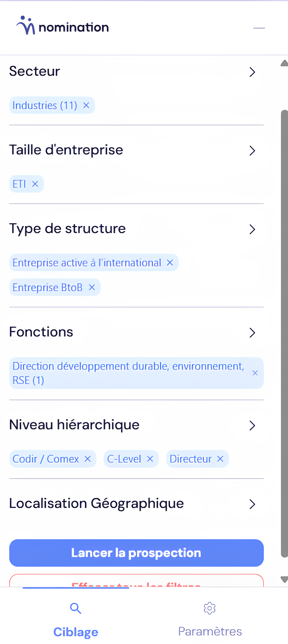Click the nomination logo
The width and height of the screenshot is (288, 644).
tap(63, 26)
